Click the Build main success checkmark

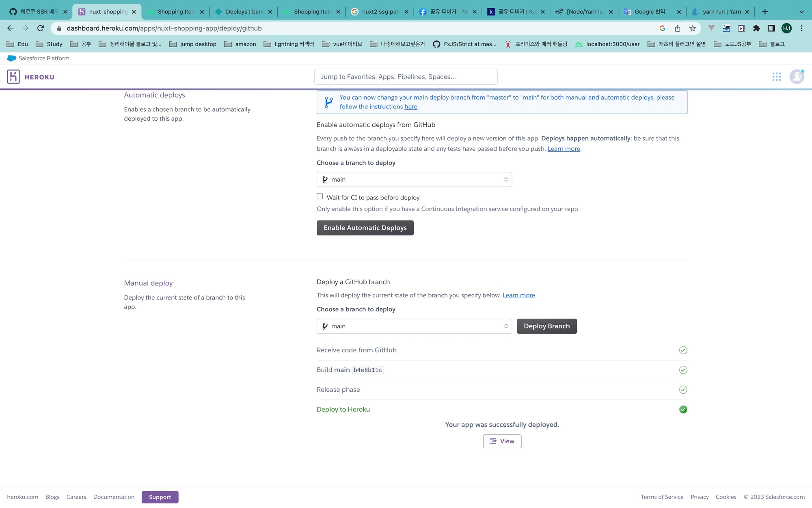tap(683, 370)
